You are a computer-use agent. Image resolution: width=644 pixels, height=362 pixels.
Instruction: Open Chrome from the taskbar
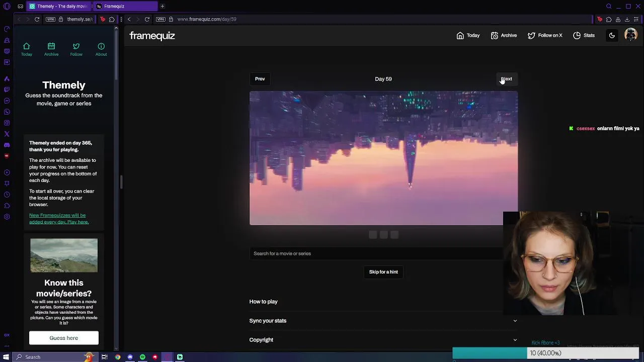coord(118,357)
